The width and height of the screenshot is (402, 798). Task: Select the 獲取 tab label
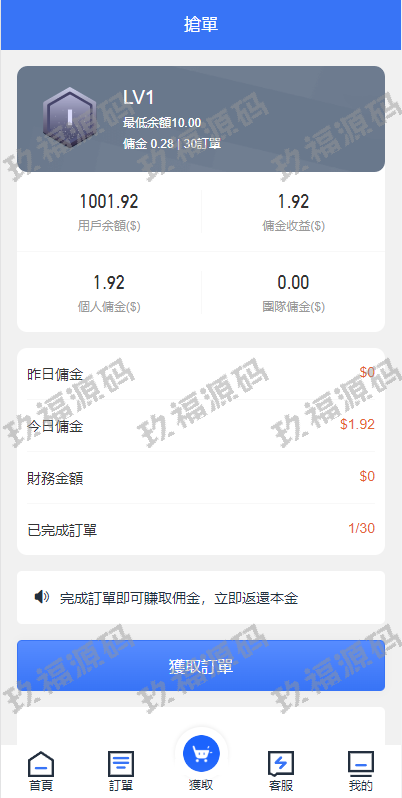coord(201,784)
